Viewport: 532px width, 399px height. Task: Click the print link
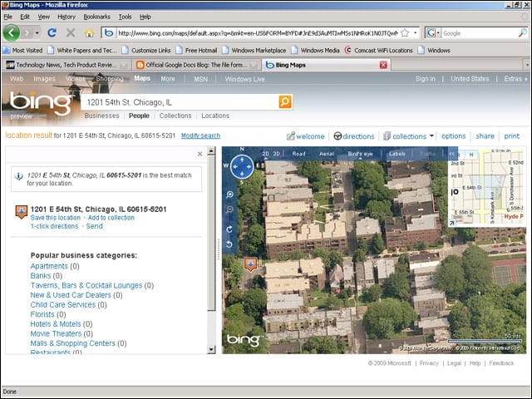click(x=512, y=136)
